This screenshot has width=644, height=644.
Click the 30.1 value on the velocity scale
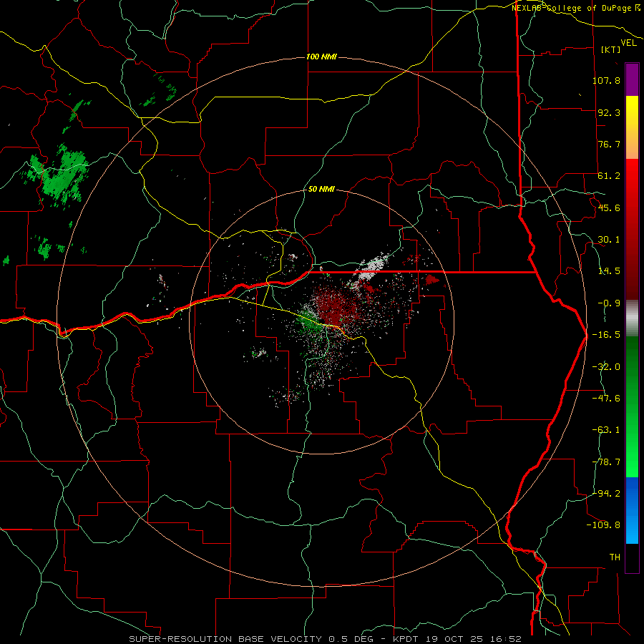point(609,240)
